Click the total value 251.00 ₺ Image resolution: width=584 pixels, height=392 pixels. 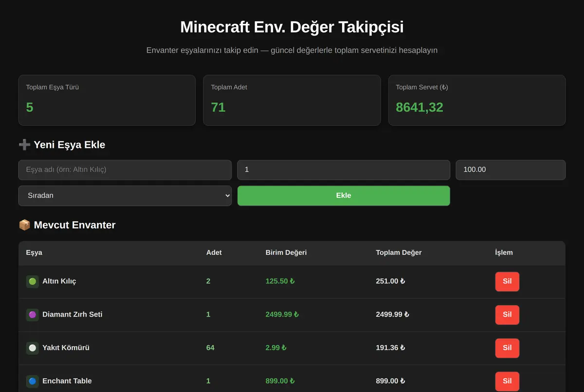(390, 281)
